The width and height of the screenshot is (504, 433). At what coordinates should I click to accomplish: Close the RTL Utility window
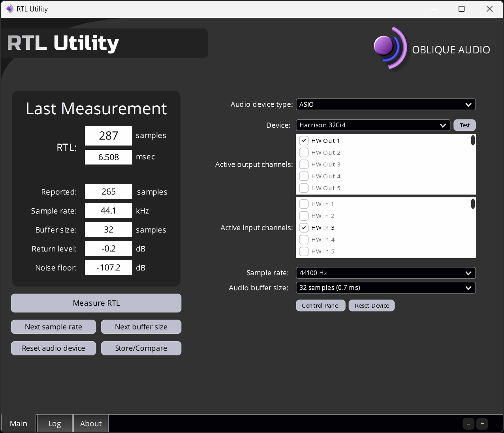click(x=489, y=9)
